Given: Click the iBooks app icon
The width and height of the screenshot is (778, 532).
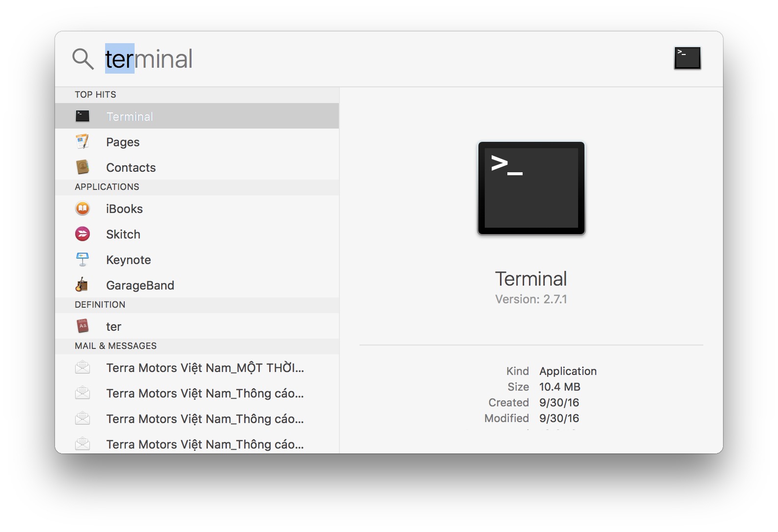Looking at the screenshot, I should 83,209.
